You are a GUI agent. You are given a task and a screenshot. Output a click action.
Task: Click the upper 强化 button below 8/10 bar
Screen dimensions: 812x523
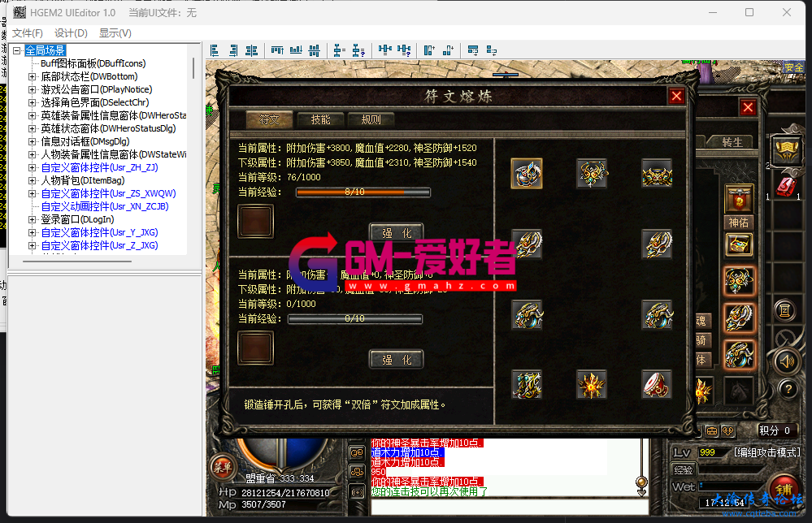coord(396,233)
